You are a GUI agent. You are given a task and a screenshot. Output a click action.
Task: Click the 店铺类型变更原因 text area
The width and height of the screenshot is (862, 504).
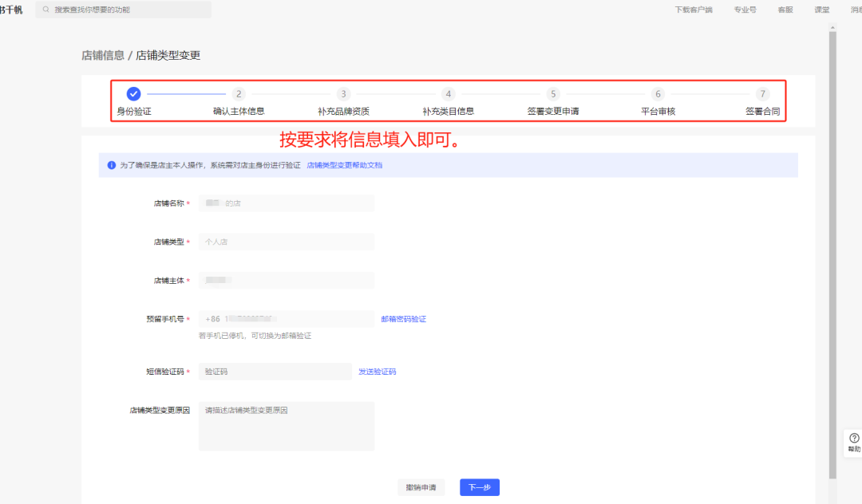point(286,425)
